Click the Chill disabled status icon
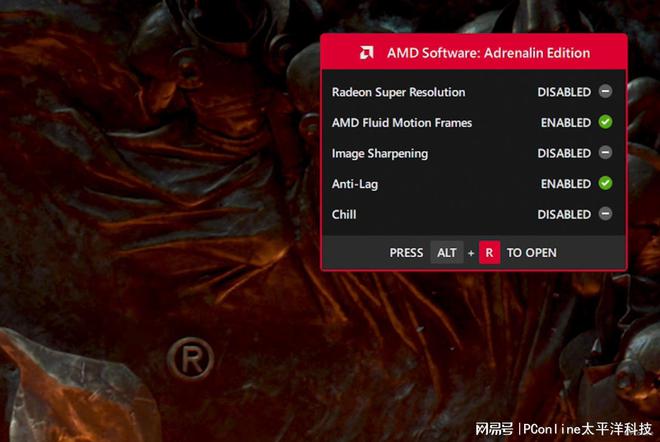The image size is (660, 442). pos(605,214)
